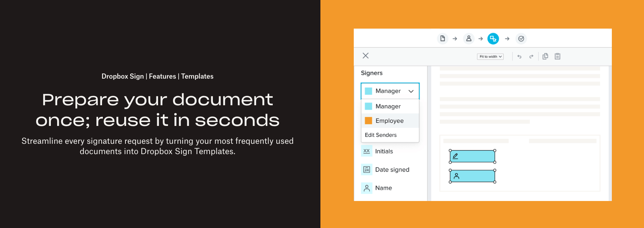The height and width of the screenshot is (228, 644).
Task: Click the headline 'Prepare your document once'
Action: pos(158,110)
